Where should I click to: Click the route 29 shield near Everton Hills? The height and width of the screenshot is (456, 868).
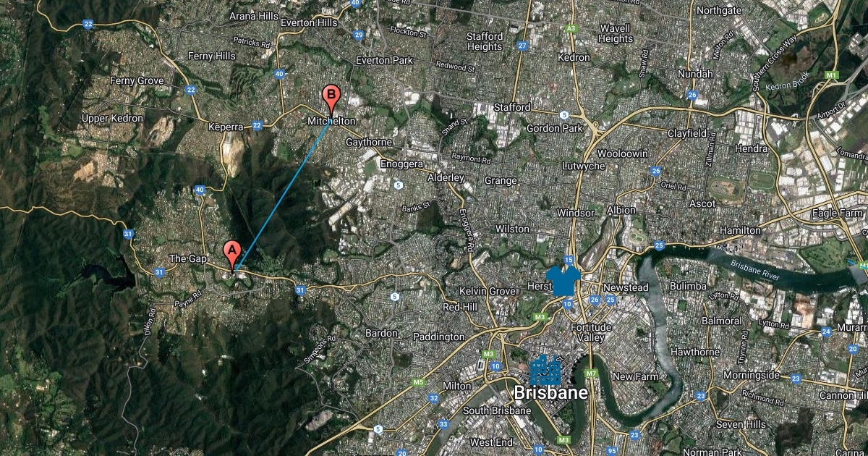(359, 35)
